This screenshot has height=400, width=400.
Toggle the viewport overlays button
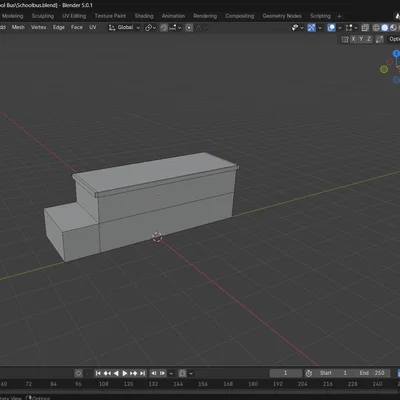pos(331,28)
